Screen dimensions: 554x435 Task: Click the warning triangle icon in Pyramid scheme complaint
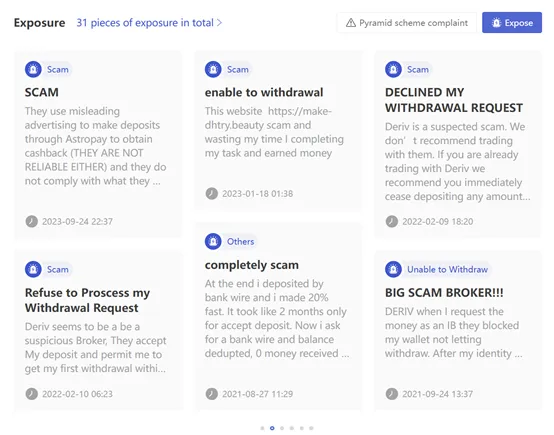pyautogui.click(x=350, y=23)
